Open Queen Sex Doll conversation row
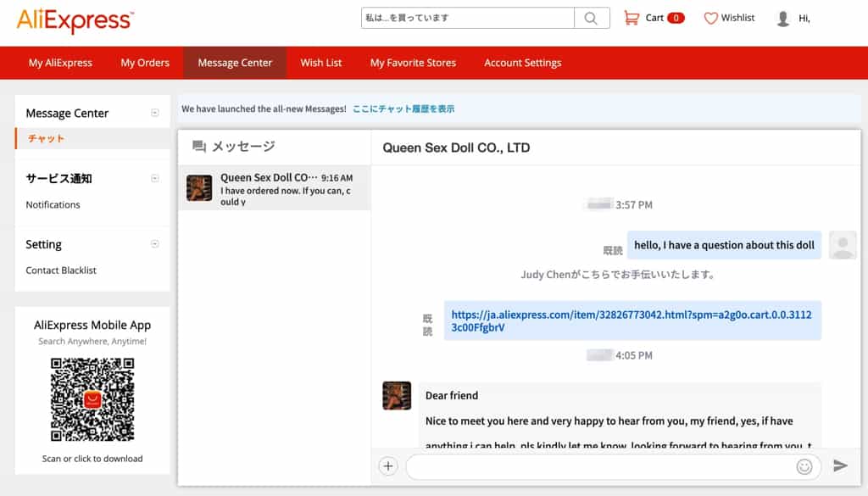Viewport: 868px width, 496px height. [x=274, y=188]
